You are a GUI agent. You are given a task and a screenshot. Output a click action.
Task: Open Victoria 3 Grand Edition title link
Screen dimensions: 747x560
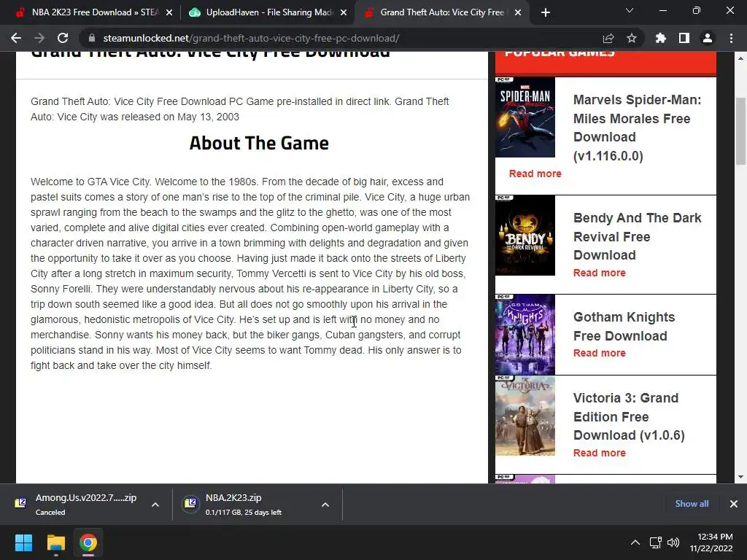click(x=629, y=416)
